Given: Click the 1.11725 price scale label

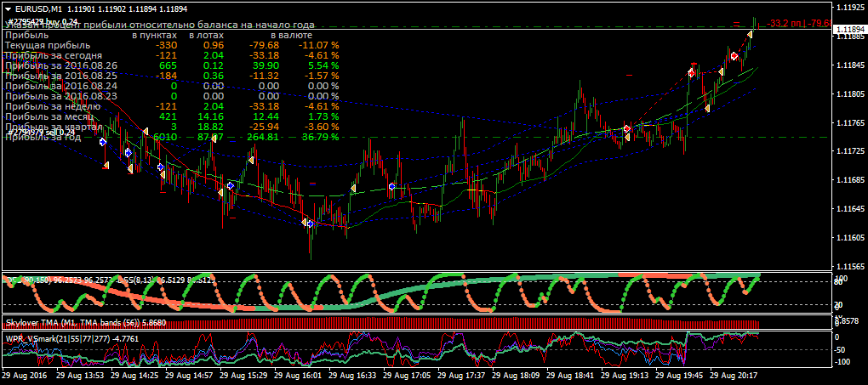Looking at the screenshot, I should pos(850,151).
